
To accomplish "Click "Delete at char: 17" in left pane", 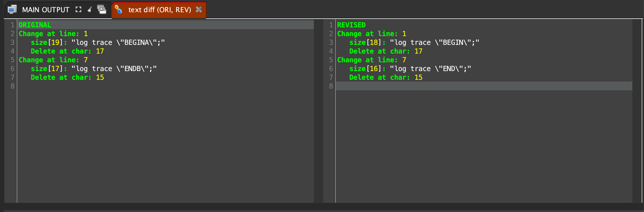I will 67,51.
